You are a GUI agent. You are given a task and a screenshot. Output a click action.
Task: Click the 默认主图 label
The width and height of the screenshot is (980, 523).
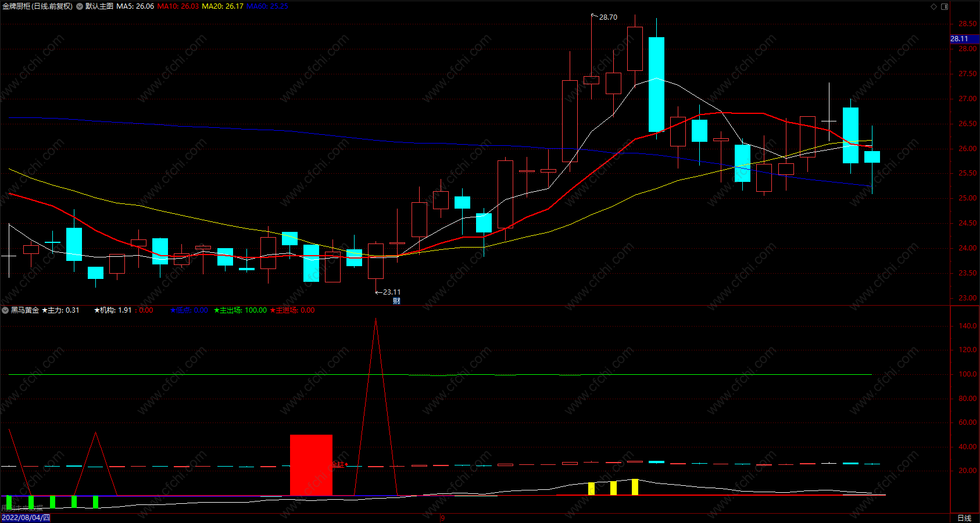(x=99, y=6)
